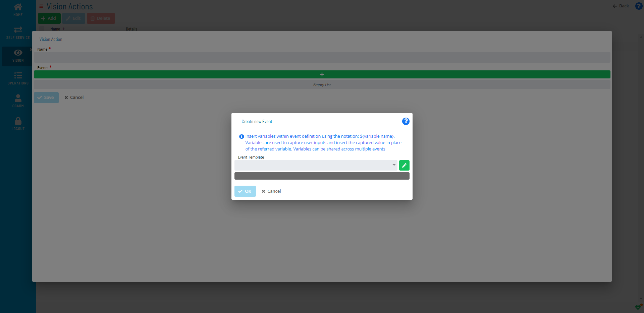Cancel the Vision Action form

pos(74,98)
